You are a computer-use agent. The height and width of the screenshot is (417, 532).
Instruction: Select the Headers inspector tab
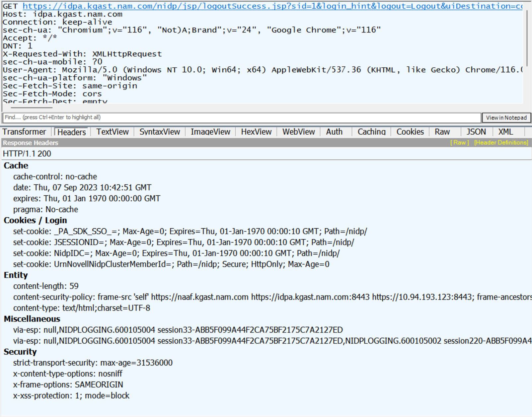71,132
